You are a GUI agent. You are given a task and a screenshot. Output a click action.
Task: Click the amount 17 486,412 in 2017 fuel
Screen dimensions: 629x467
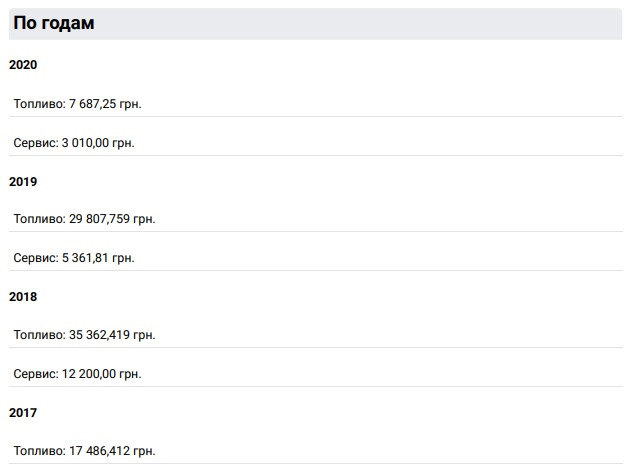[x=99, y=451]
